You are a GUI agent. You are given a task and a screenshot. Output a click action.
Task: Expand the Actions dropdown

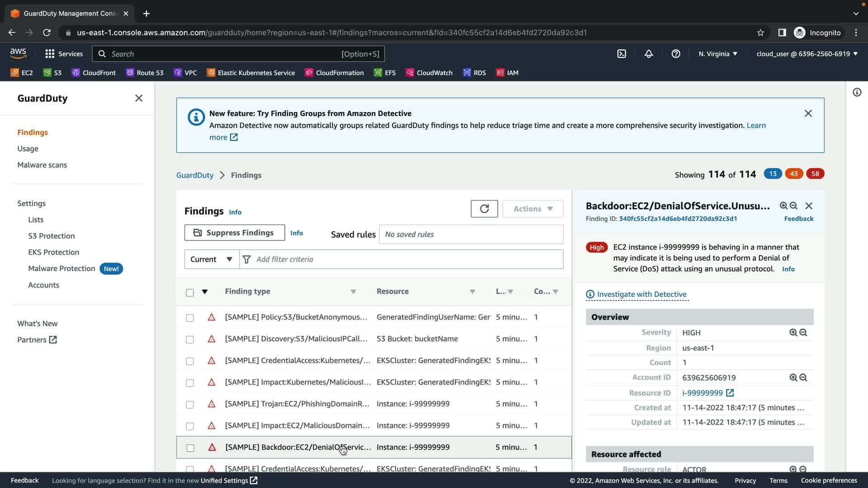[533, 209]
